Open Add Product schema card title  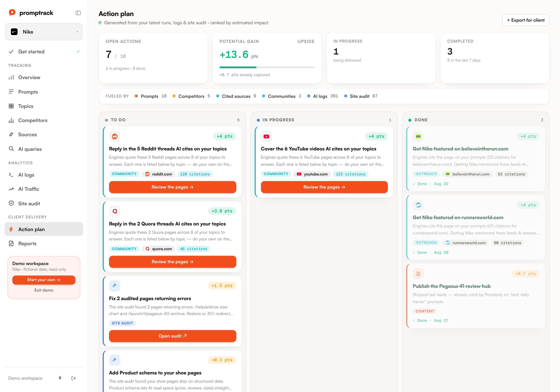(155, 373)
